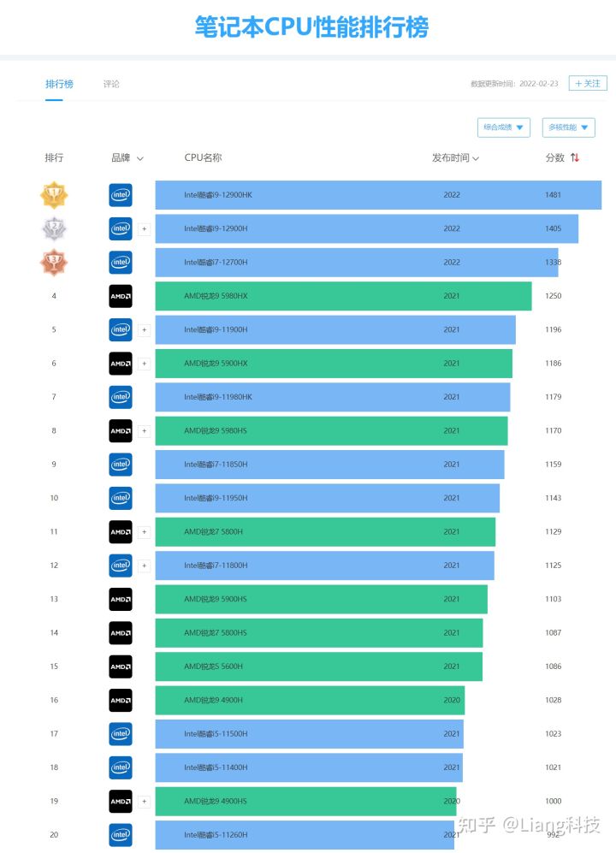Image resolution: width=616 pixels, height=853 pixels.
Task: Click the silver second-place medal icon
Action: coord(53,228)
